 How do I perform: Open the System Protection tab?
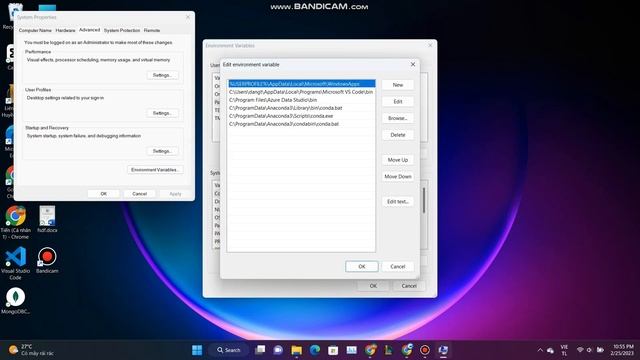click(122, 30)
